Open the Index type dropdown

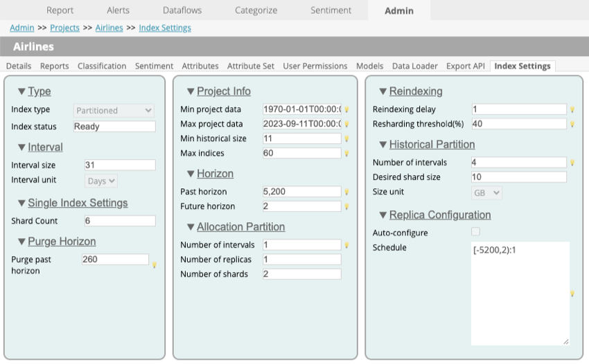(x=114, y=110)
